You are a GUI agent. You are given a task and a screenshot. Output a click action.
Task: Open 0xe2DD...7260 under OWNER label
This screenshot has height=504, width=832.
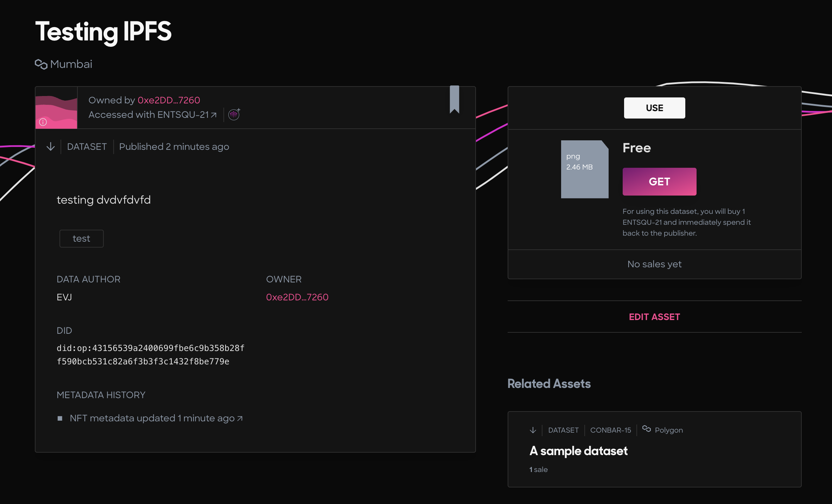(297, 297)
